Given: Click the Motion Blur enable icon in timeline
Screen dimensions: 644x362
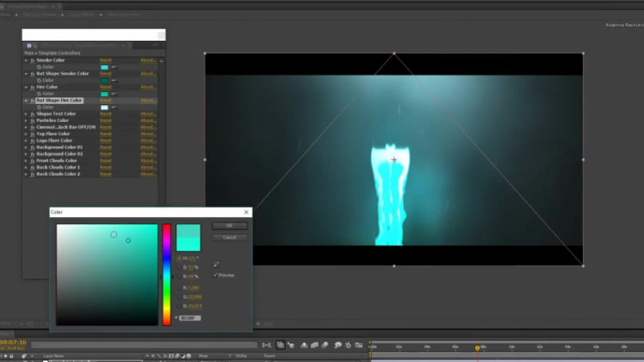Looking at the screenshot, I should tap(325, 345).
